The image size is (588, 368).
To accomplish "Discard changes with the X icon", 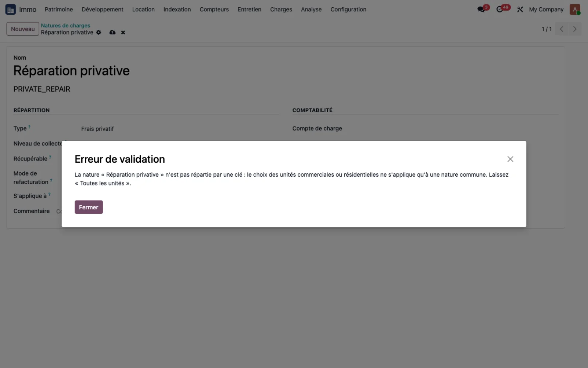I will (x=123, y=32).
